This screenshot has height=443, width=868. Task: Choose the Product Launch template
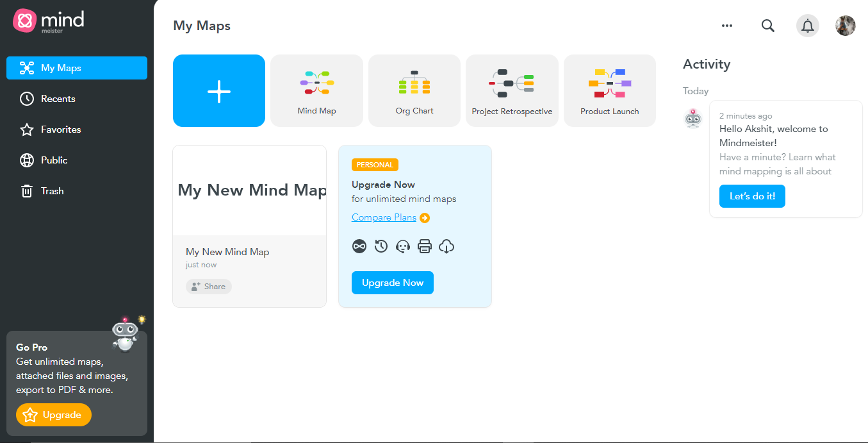[610, 91]
